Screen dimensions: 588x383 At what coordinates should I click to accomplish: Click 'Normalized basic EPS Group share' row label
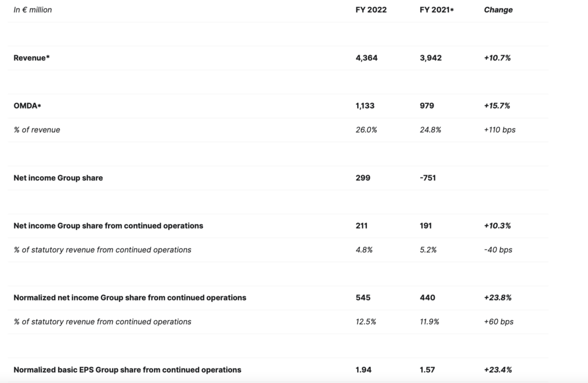tap(127, 370)
